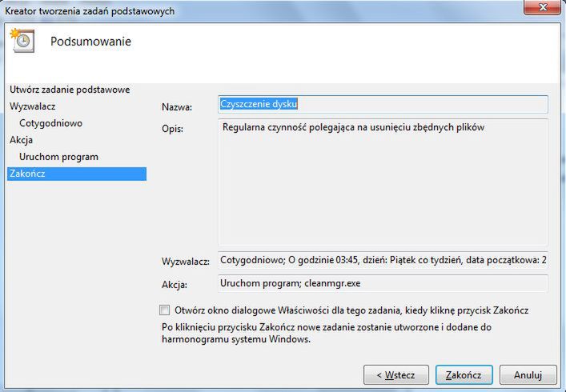Click the Podsumowanie heading text
Viewport: 566px width, 392px height.
(90, 41)
